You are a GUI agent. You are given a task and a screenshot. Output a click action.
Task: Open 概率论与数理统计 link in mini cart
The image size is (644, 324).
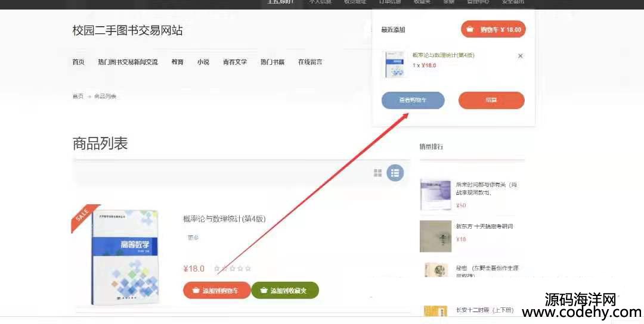click(x=443, y=55)
